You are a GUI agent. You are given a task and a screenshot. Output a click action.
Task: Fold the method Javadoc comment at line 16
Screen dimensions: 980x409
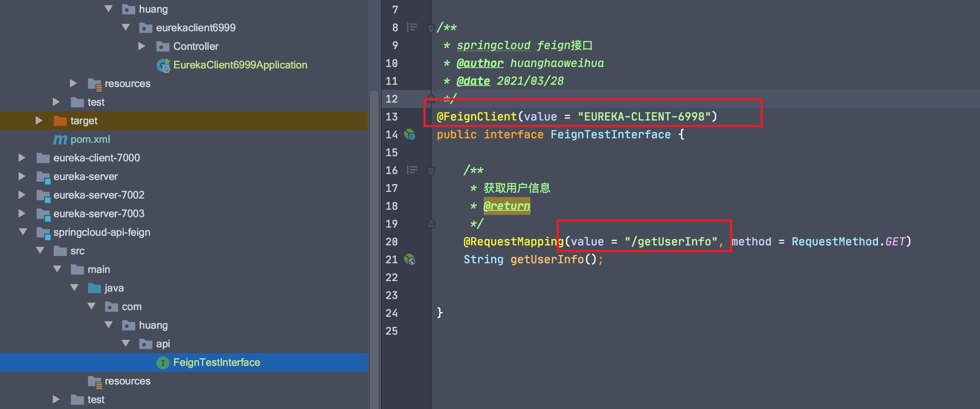tap(431, 171)
